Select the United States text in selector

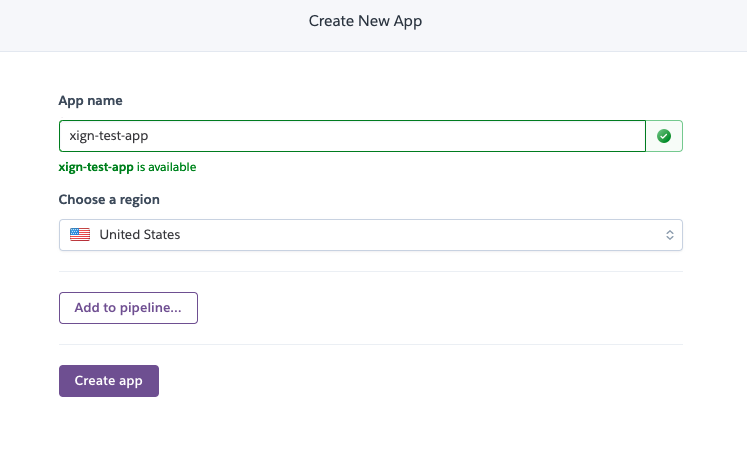tap(140, 235)
